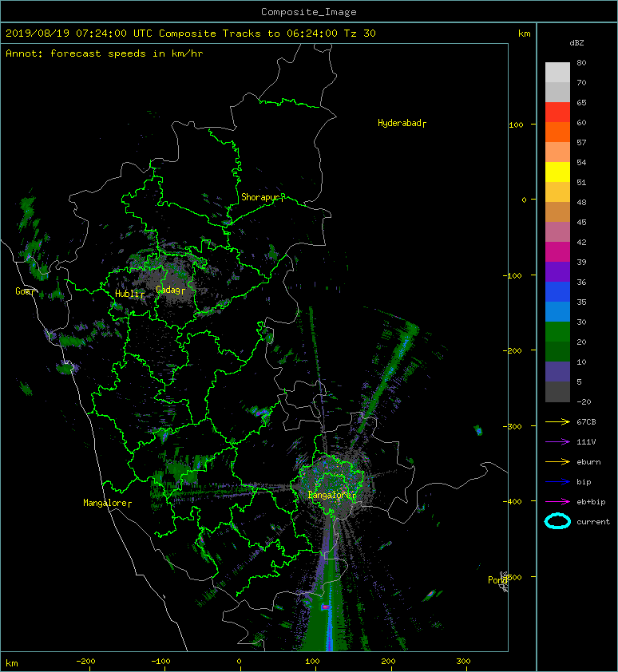
Task: Click the purple 111V arrow icon
Action: click(x=557, y=442)
